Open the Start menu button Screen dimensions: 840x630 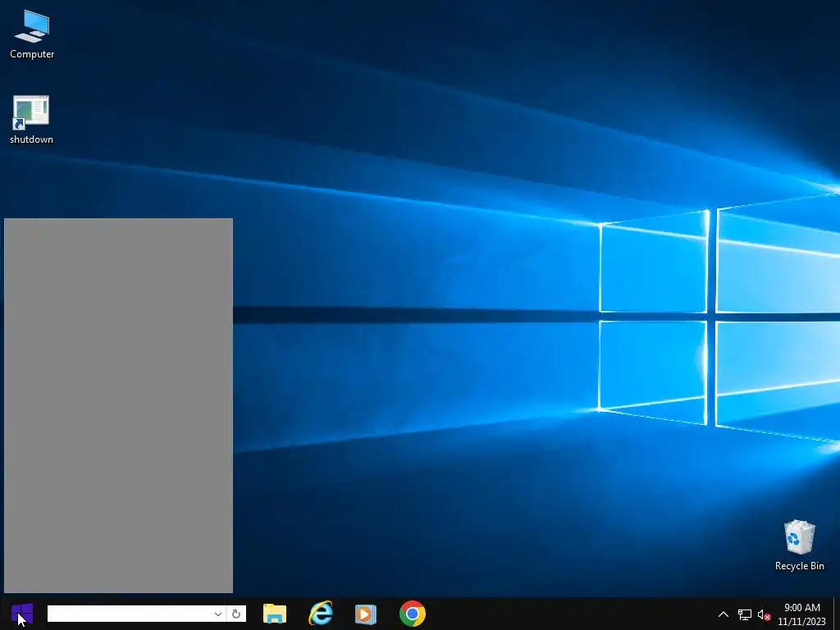click(22, 614)
